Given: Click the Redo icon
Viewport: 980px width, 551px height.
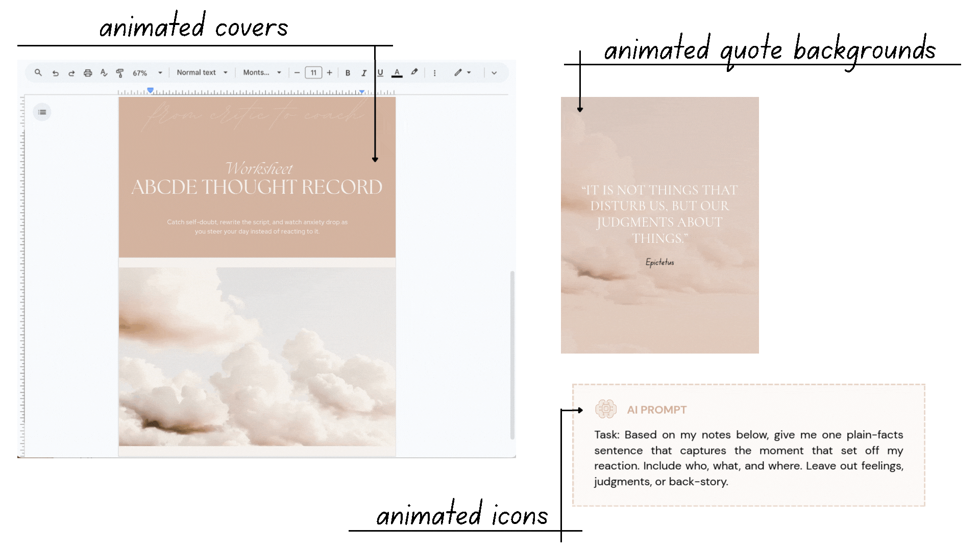Looking at the screenshot, I should (x=71, y=72).
